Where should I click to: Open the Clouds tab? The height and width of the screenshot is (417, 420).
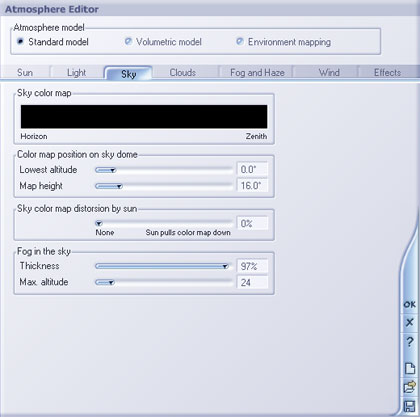tap(183, 72)
